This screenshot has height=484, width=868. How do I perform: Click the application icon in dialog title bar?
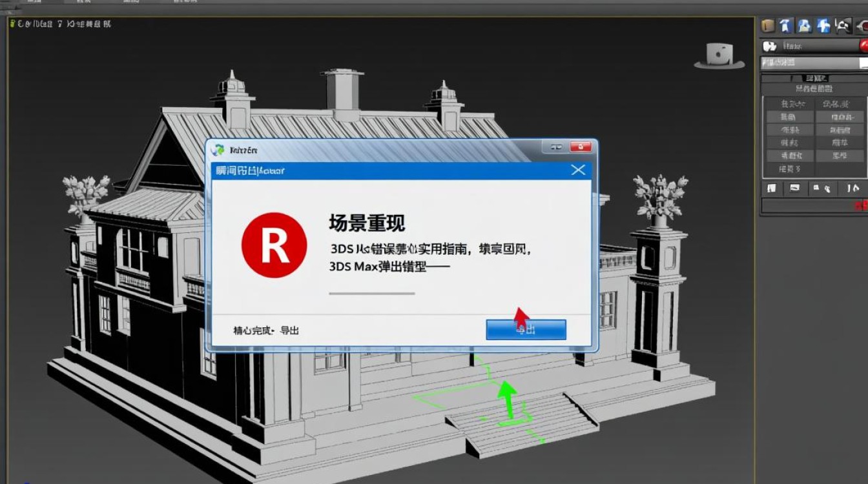click(220, 149)
